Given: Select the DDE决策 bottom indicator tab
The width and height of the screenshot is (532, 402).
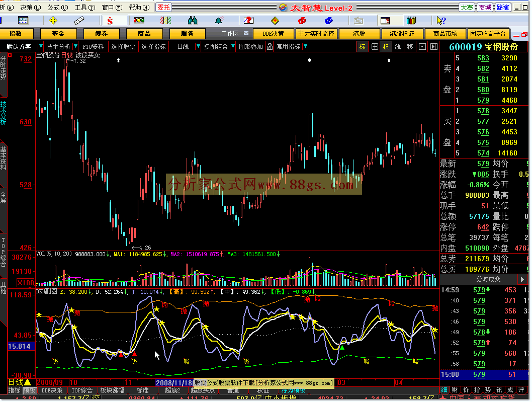Looking at the screenshot, I should [52, 390].
